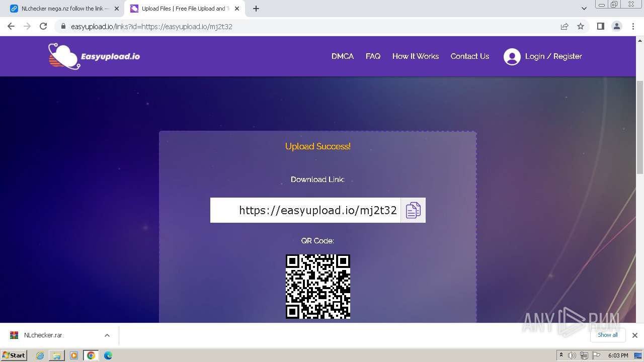Click the site lock icon in address bar

click(x=63, y=26)
